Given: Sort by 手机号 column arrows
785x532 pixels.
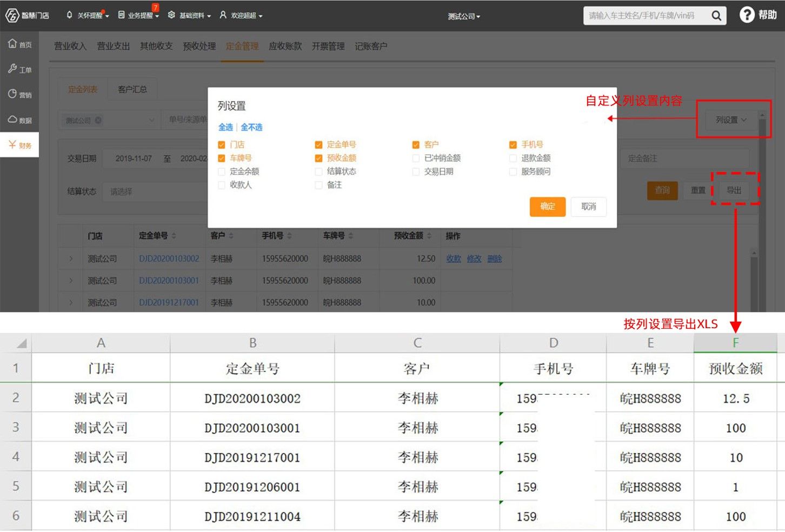Looking at the screenshot, I should [289, 236].
